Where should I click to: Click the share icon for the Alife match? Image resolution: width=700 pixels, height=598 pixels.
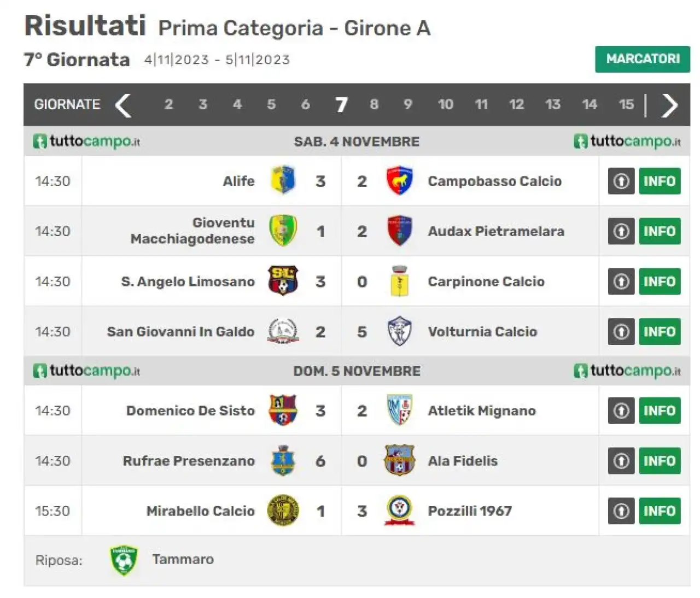click(621, 181)
